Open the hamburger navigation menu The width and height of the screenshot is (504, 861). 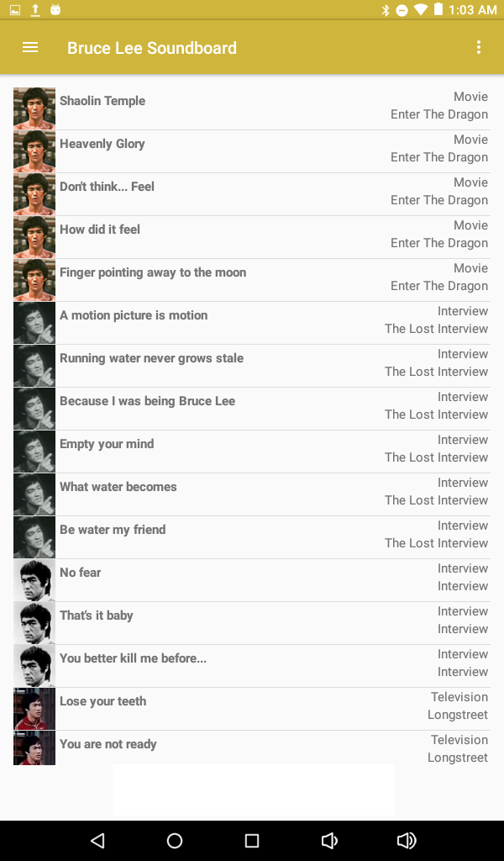[x=30, y=48]
